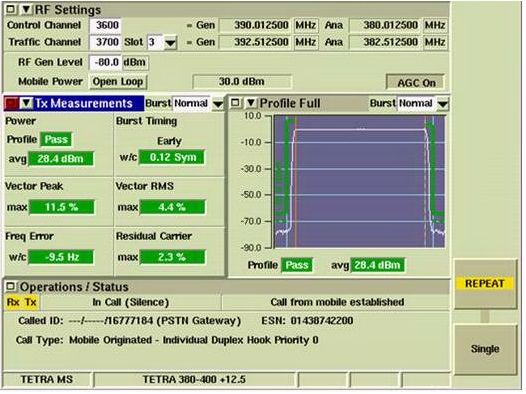The height and width of the screenshot is (394, 526).
Task: Click the Pass indicator below the profile graph
Action: click(297, 265)
